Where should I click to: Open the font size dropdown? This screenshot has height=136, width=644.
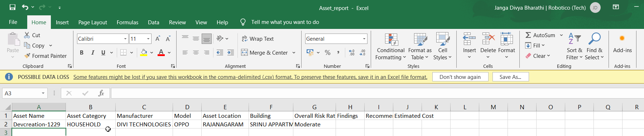(x=148, y=39)
